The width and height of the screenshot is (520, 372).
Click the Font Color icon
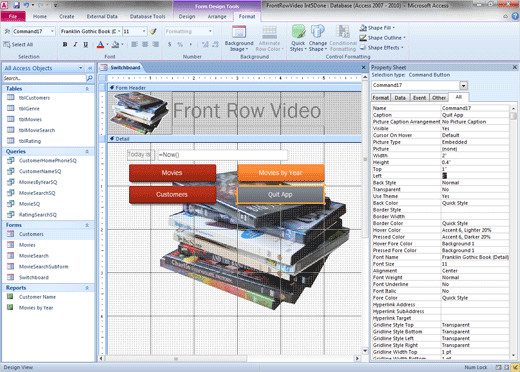pos(100,44)
